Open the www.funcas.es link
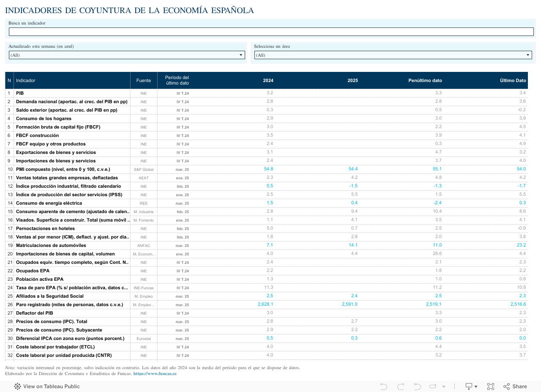 pyautogui.click(x=155, y=374)
